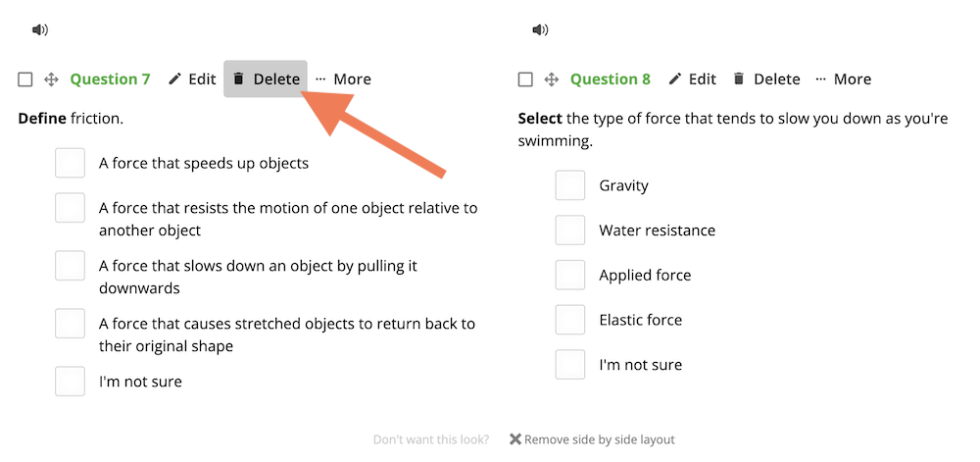Open the Question 8 title link
The width and height of the screenshot is (980, 462).
(x=610, y=79)
